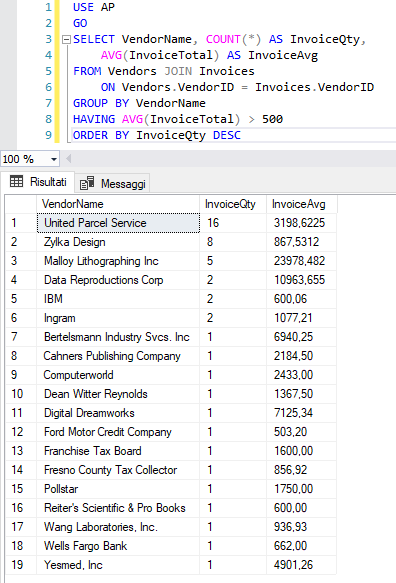This screenshot has height=583, width=396.
Task: Click the Cahners Publishing Company cell
Action: tap(118, 356)
